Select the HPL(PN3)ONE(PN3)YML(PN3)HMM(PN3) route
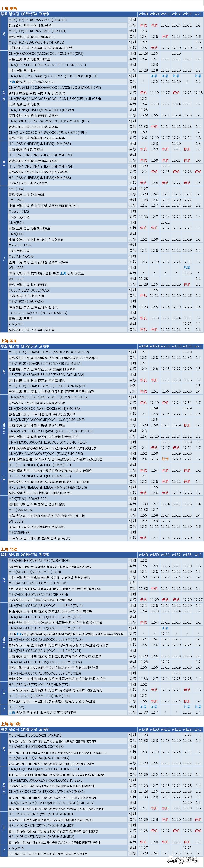Screen dimensions: 204x868 tap(41, 155)
